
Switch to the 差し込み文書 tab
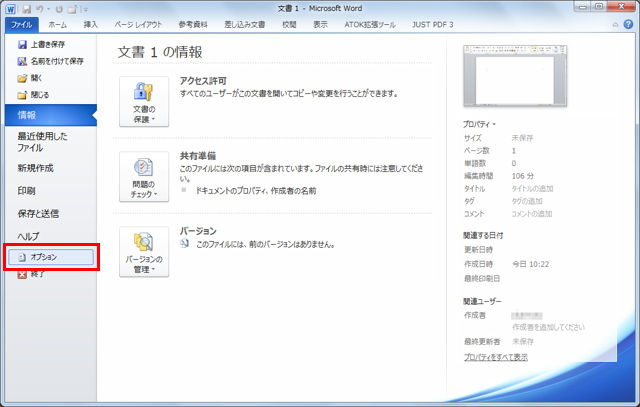point(245,24)
